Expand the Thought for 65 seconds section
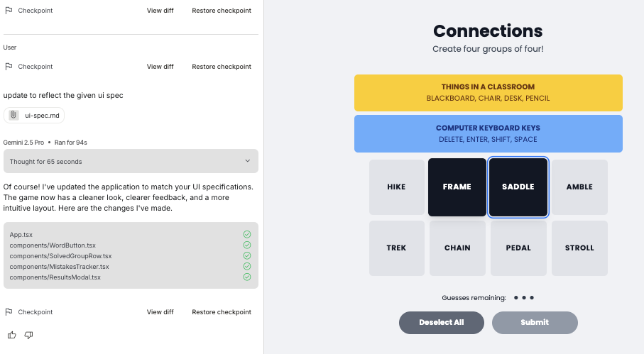This screenshot has height=354, width=644. [x=131, y=161]
